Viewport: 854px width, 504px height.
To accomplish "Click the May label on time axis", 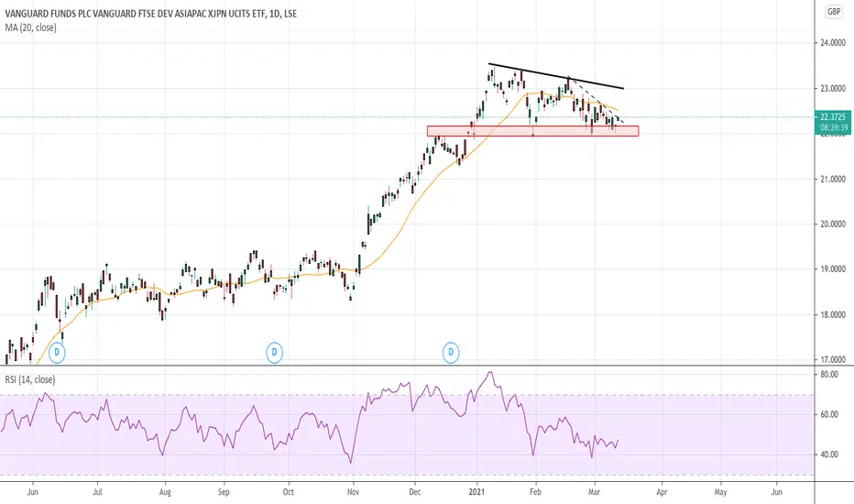I will [x=720, y=491].
